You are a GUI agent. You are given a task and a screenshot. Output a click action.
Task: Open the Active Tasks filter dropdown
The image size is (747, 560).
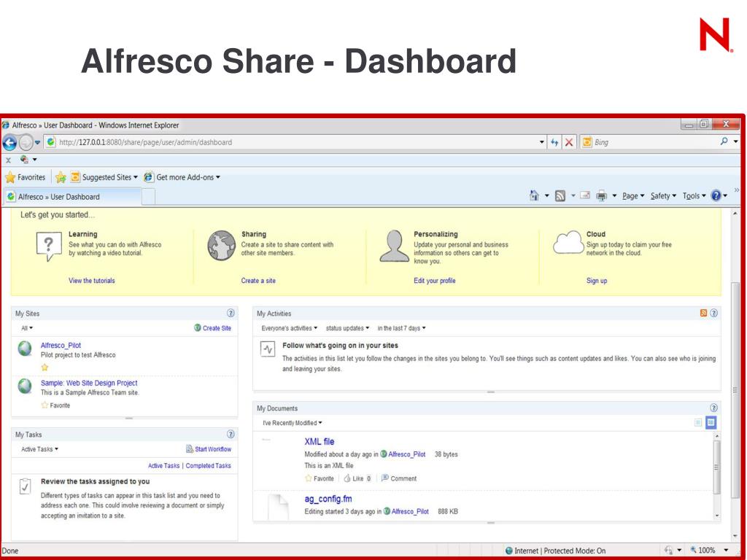pyautogui.click(x=39, y=449)
